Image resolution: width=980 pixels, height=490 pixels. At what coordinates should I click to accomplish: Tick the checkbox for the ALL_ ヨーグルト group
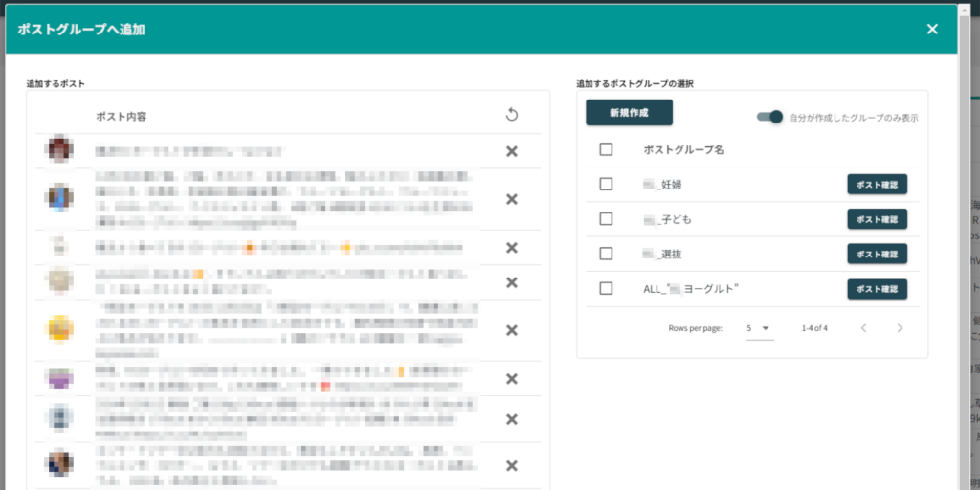tap(606, 289)
